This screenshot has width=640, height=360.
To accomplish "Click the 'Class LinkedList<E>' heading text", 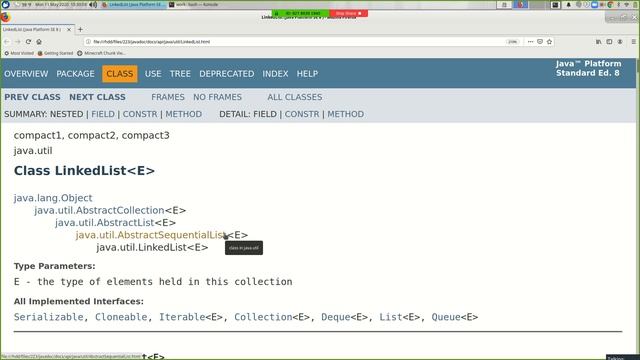I will point(84,171).
